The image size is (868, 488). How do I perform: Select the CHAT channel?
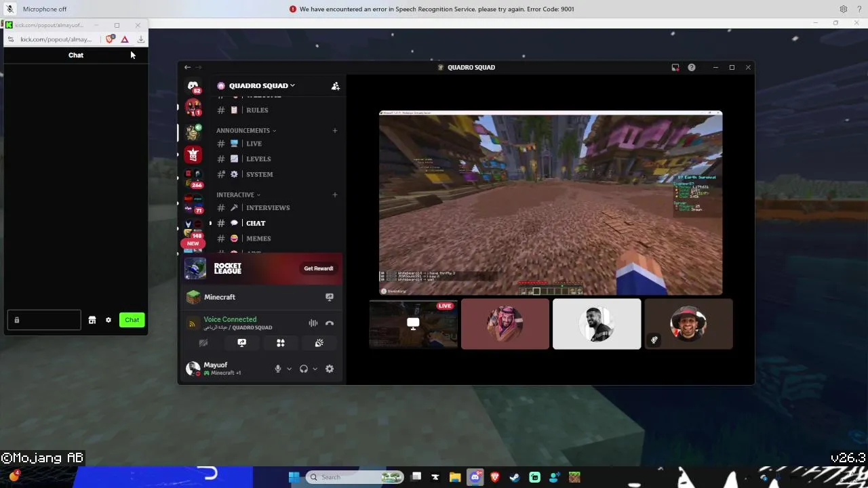[x=256, y=223]
